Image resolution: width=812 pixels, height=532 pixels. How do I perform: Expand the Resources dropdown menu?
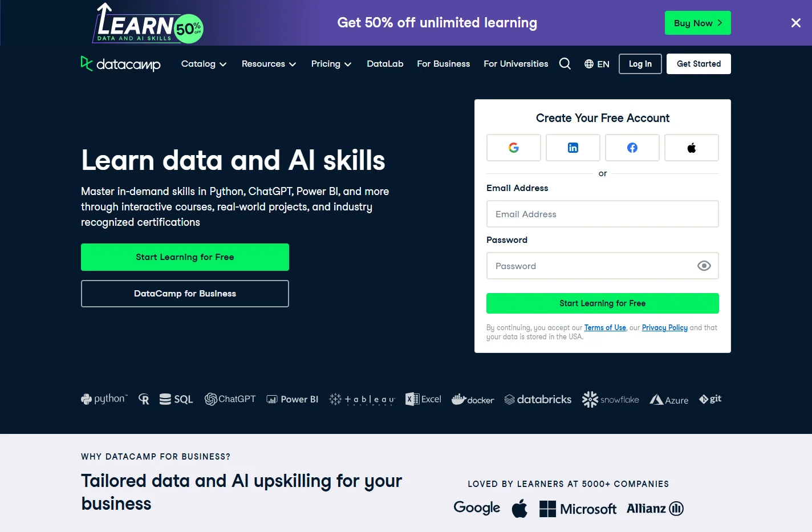tap(269, 64)
